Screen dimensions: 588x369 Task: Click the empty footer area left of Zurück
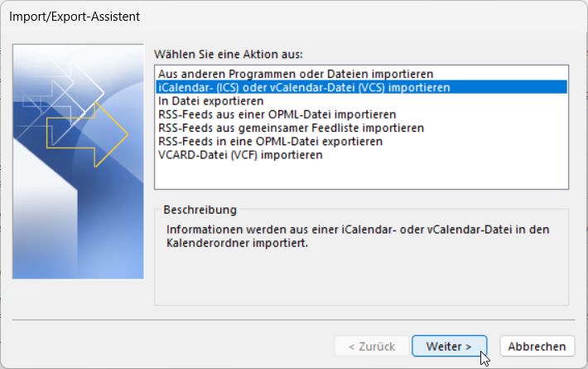coord(166,346)
